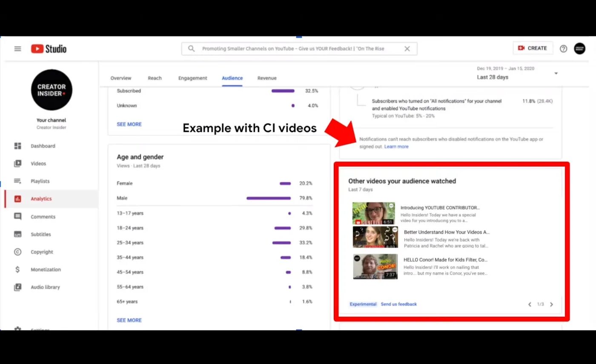The height and width of the screenshot is (364, 596).
Task: Click the Introducing YOUTUBE CONTRIBUTOR title
Action: [x=440, y=208]
